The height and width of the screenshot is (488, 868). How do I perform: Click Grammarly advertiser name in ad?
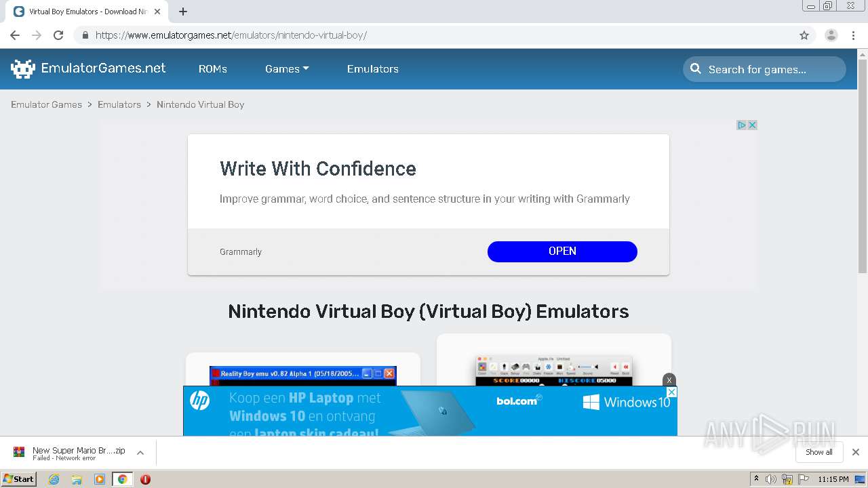241,251
